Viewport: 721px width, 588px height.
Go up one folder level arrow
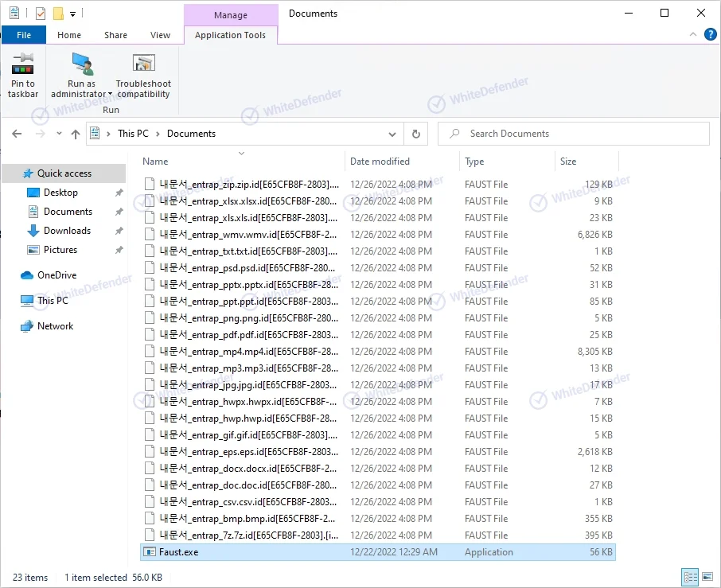[76, 134]
